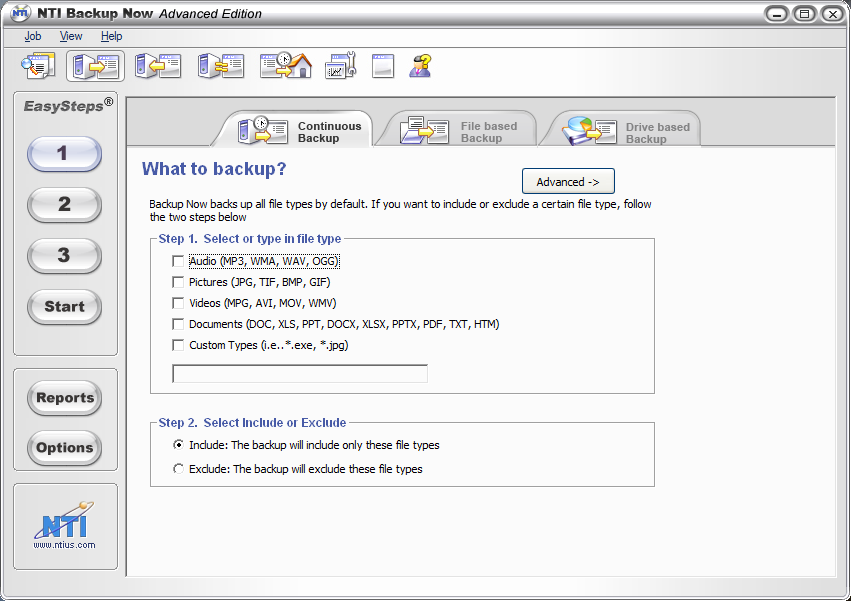This screenshot has height=601, width=851.
Task: Open the Job menu
Action: 33,36
